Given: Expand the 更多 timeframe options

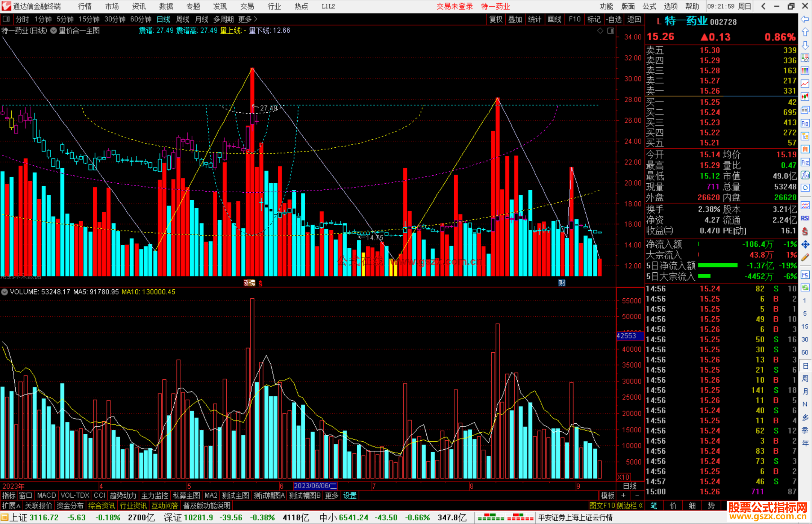Looking at the screenshot, I should coord(248,19).
